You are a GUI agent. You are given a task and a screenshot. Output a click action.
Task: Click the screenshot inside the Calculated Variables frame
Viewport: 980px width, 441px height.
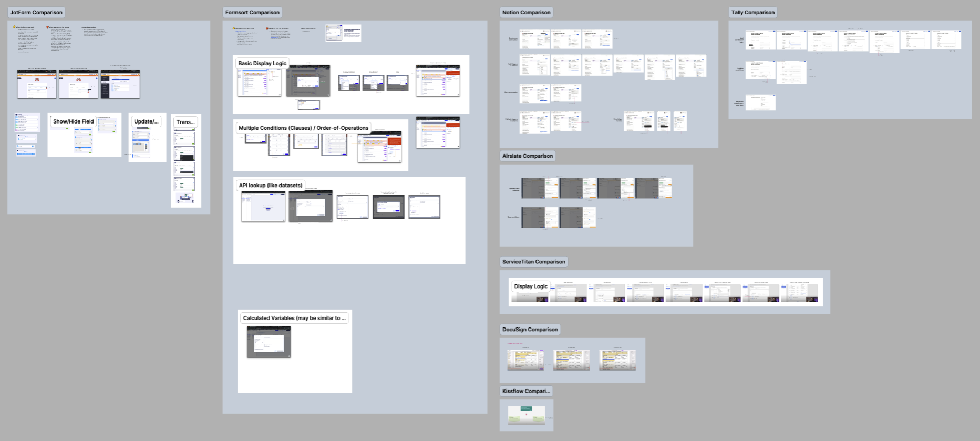(x=269, y=342)
